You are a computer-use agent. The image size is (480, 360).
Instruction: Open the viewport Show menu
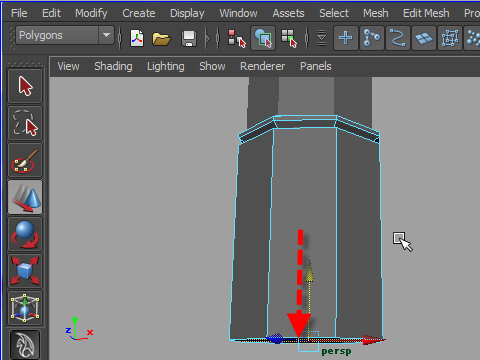tap(212, 66)
